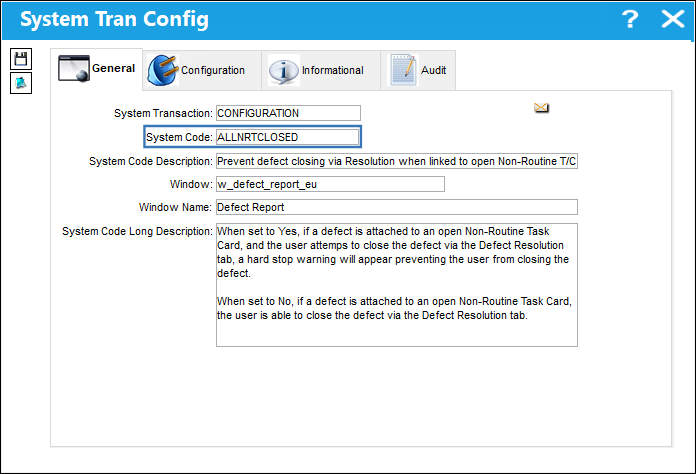The width and height of the screenshot is (696, 474).
Task: Click the System Code Description field
Action: click(x=397, y=161)
